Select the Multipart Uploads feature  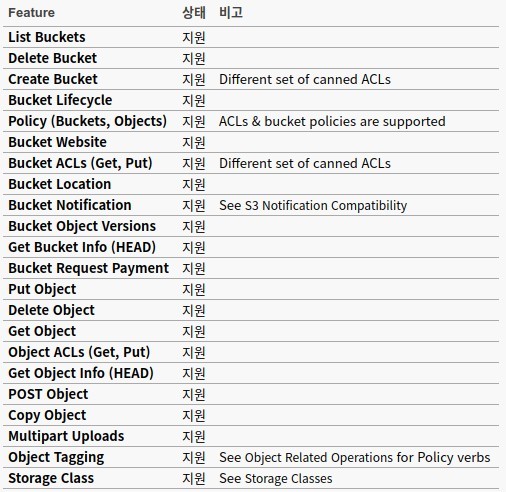point(66,436)
